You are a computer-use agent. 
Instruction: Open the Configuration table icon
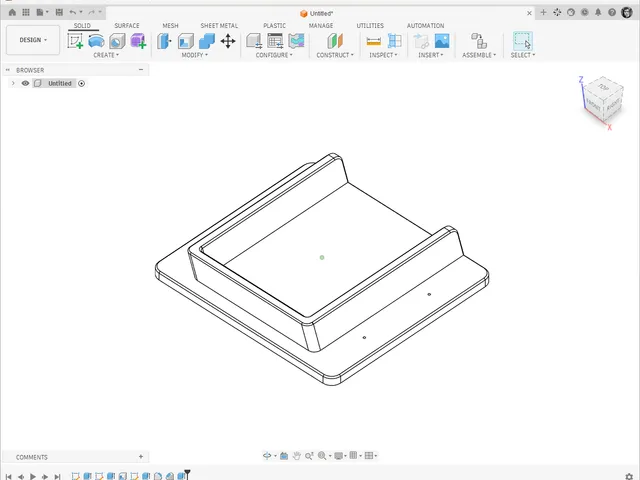pyautogui.click(x=275, y=41)
